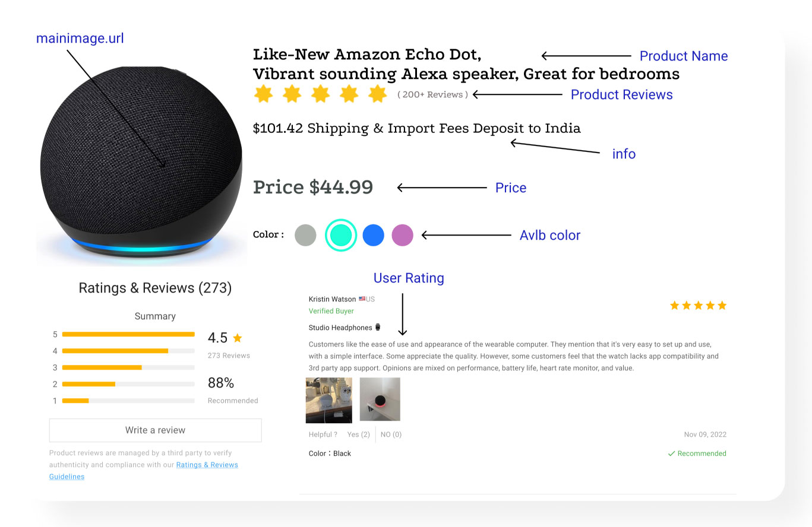
Task: Click the 5-star rating summary bar
Action: click(x=128, y=334)
